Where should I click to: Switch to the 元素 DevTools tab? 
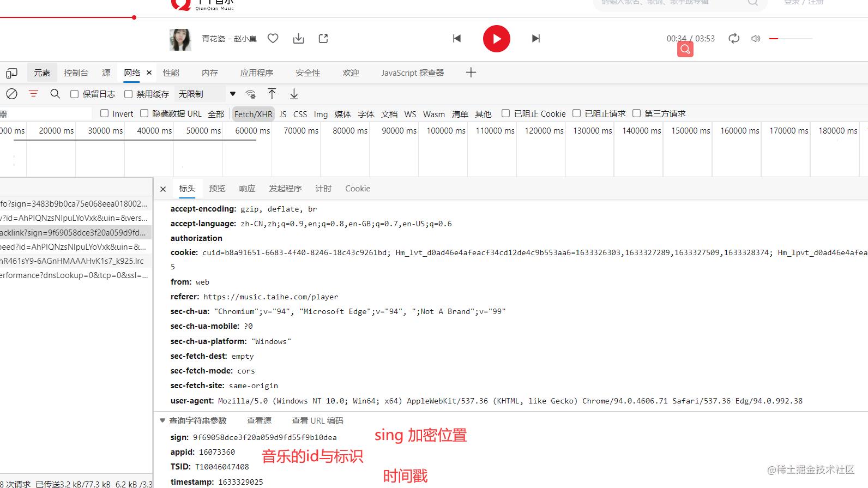click(x=42, y=73)
